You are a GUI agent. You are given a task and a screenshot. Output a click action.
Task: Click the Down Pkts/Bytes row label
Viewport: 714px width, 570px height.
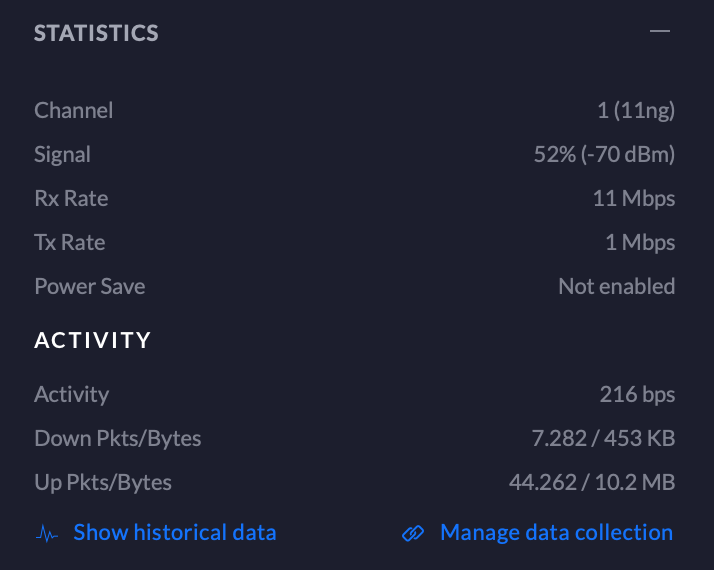click(117, 438)
